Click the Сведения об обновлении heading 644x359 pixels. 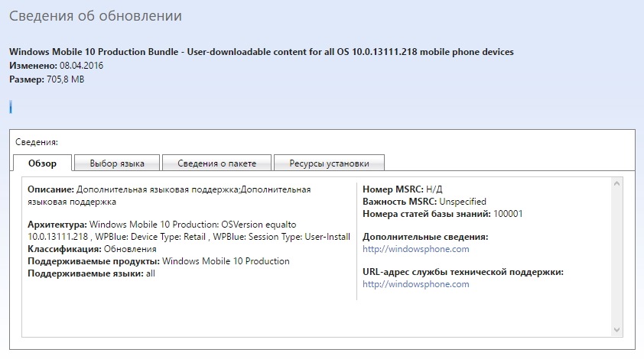point(96,15)
